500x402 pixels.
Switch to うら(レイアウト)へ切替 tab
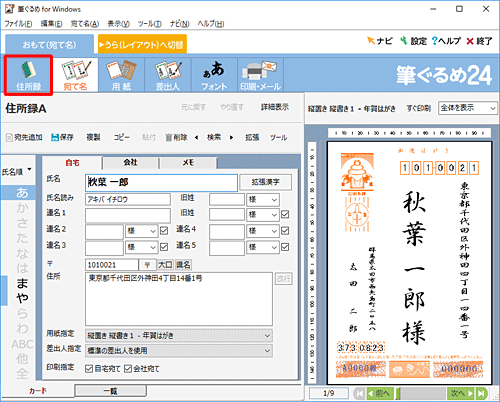(142, 44)
